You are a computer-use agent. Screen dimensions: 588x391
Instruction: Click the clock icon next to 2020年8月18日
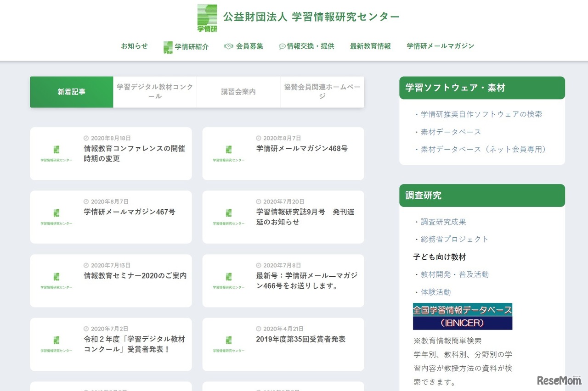point(86,137)
